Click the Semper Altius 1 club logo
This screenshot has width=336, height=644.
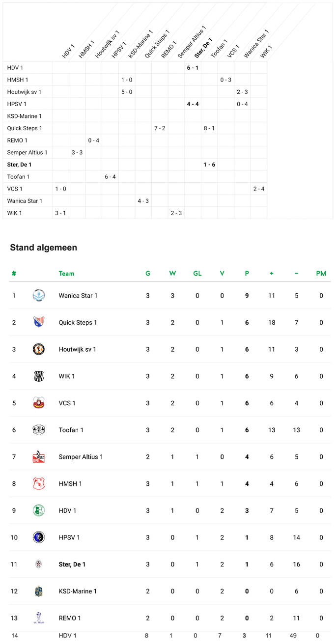click(39, 457)
